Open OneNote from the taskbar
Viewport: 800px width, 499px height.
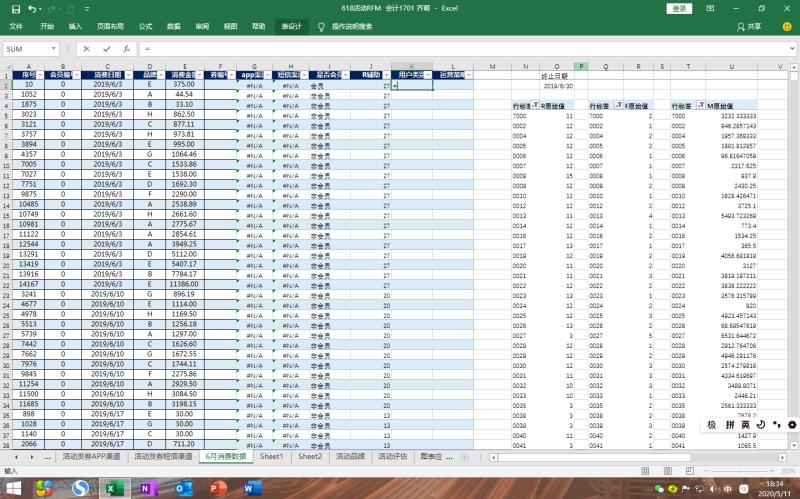click(x=147, y=488)
